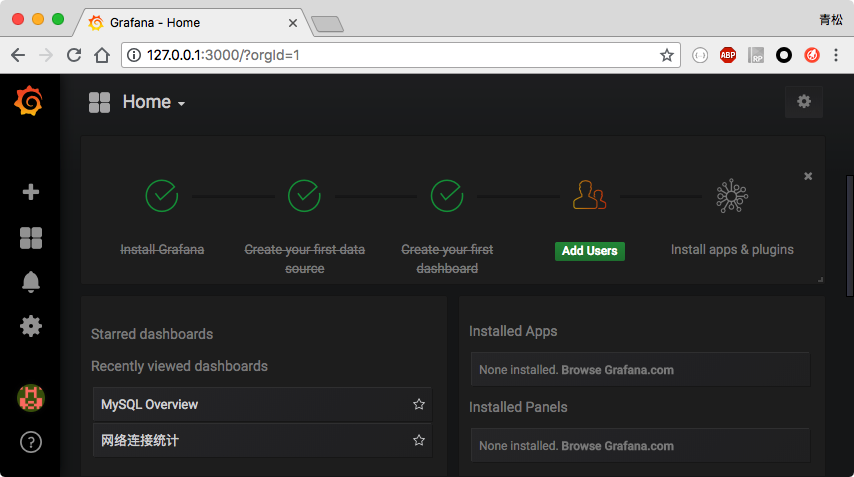Expand the Home dashboard picker dropdown
This screenshot has height=477, width=854.
coord(154,102)
